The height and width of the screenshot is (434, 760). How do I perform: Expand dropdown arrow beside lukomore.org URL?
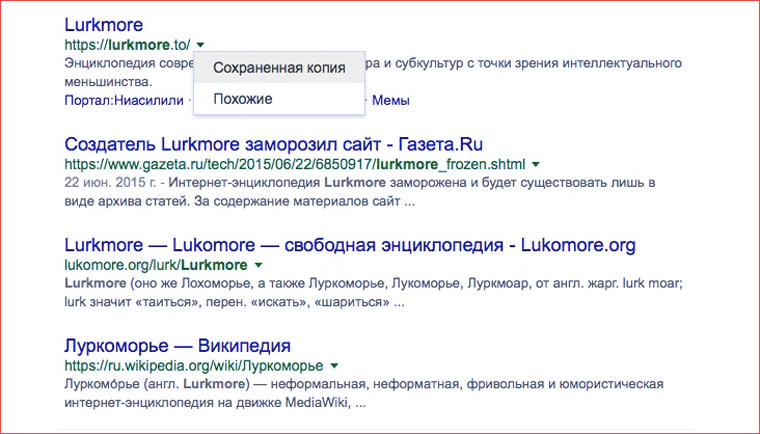(259, 266)
